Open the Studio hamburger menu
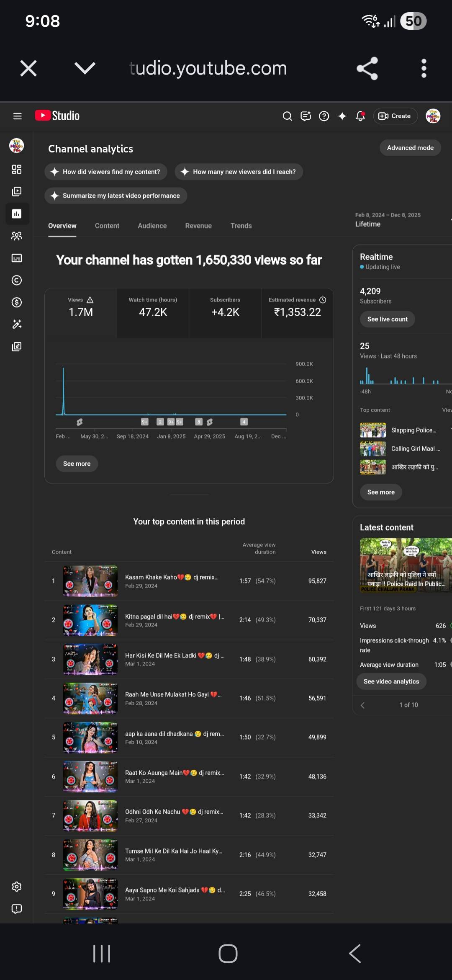452x980 pixels. click(17, 116)
